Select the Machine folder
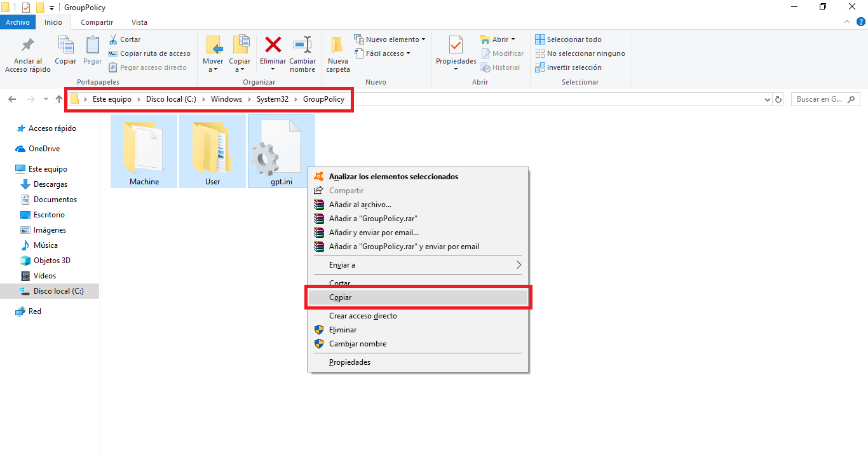Viewport: 868px width, 457px height. pos(144,151)
